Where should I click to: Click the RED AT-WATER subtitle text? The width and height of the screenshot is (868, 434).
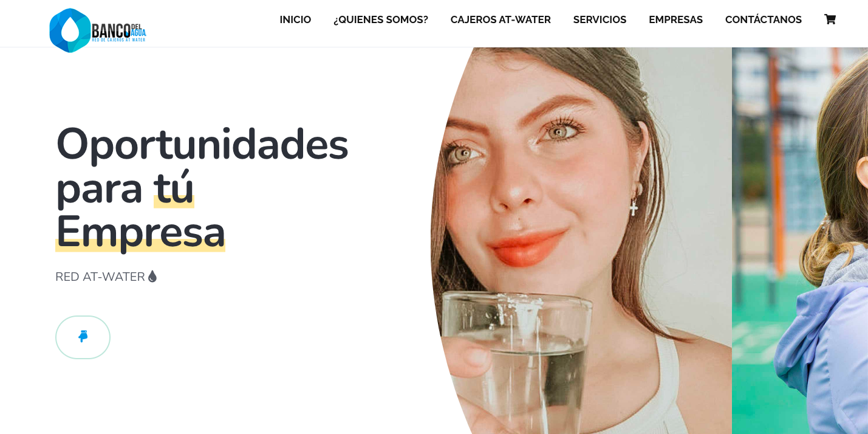[x=100, y=277]
